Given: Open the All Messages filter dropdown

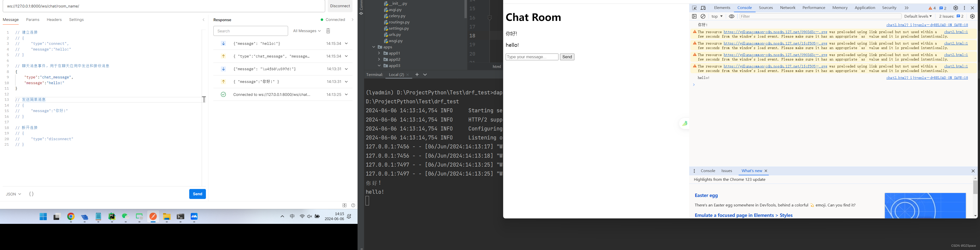Looking at the screenshot, I should [307, 31].
